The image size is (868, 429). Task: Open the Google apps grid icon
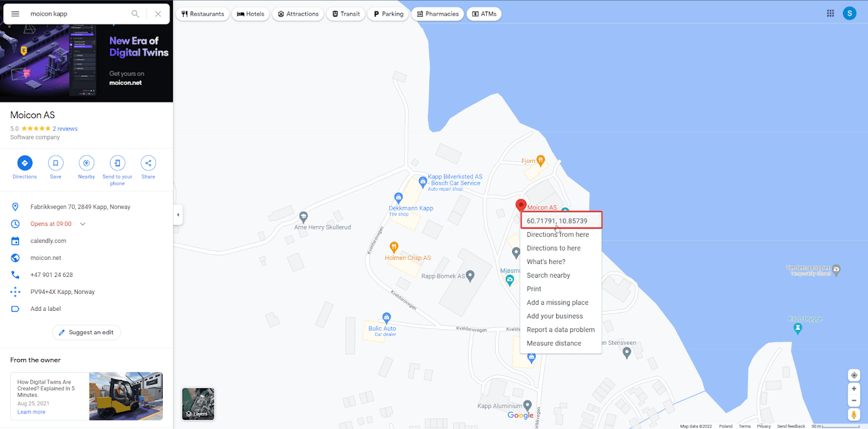coord(831,13)
